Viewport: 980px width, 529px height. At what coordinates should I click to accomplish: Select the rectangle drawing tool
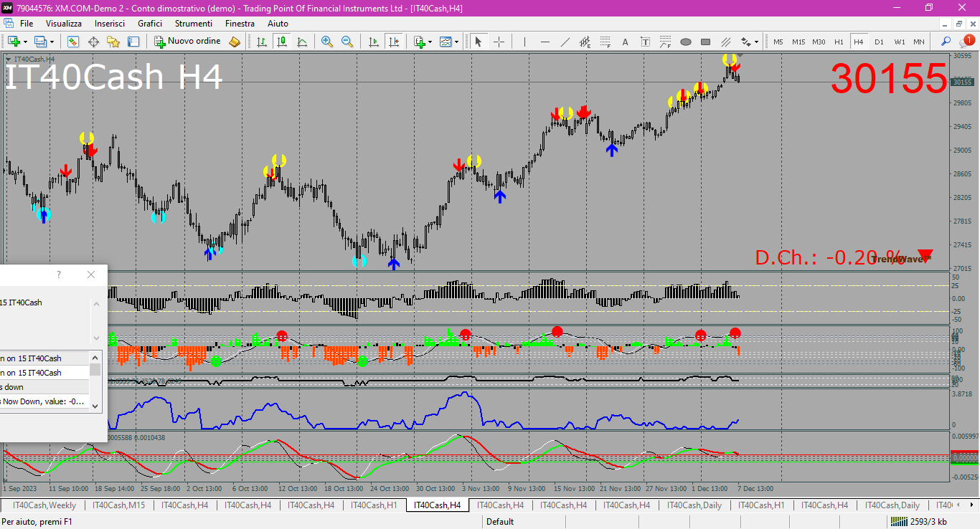(x=706, y=42)
